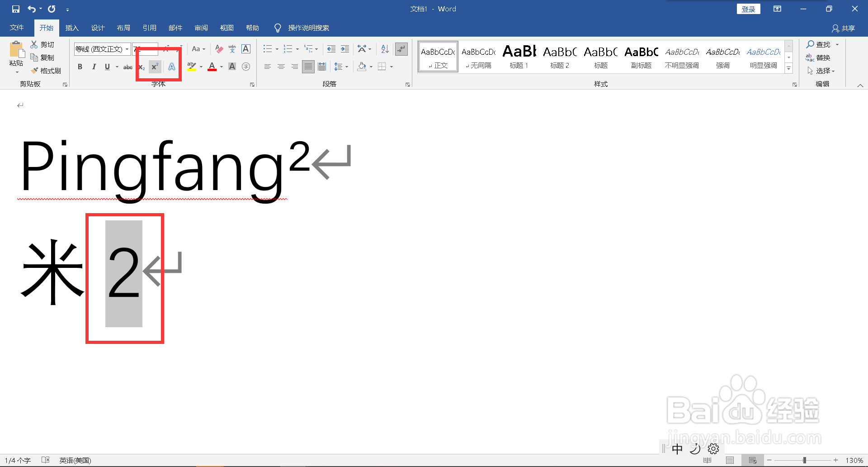Sort the selection with the A-Z icon
This screenshot has width=868, height=467.
click(x=385, y=49)
